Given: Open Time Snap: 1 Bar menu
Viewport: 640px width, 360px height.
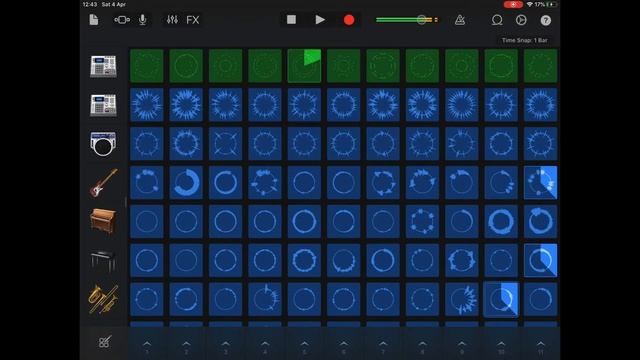Looking at the screenshot, I should click(x=524, y=40).
